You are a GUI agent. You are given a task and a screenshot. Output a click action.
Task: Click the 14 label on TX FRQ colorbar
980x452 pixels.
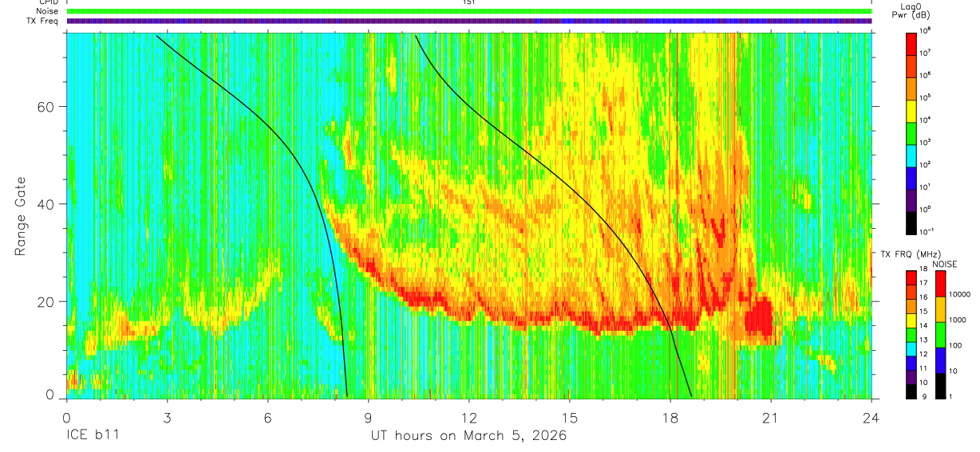coord(923,326)
